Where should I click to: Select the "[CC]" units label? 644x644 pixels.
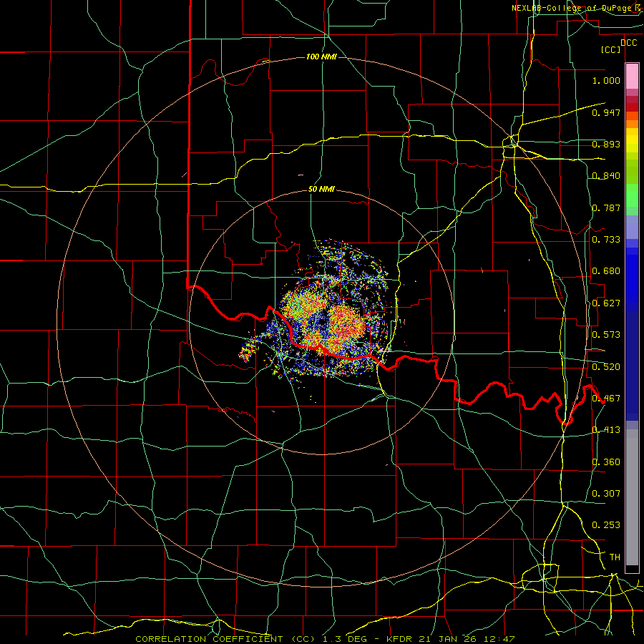pos(611,49)
